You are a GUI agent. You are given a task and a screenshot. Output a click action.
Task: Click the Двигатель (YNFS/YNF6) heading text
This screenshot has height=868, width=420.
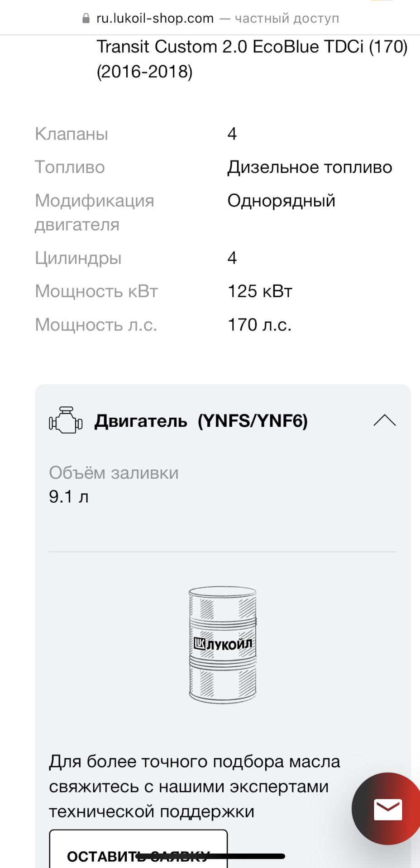click(201, 421)
